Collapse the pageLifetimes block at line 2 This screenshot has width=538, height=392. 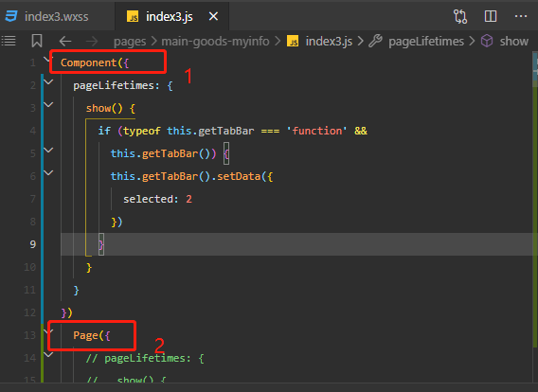click(48, 82)
